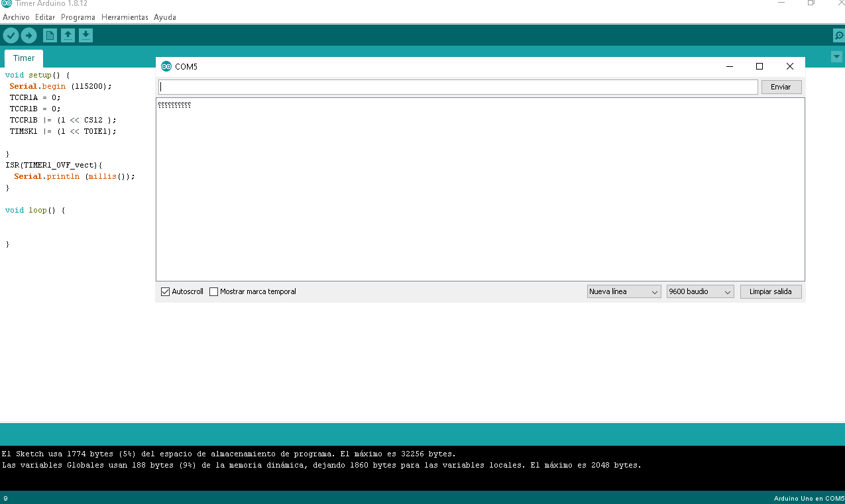The width and height of the screenshot is (845, 504).
Task: Click the Limpiar salida button
Action: (x=771, y=291)
